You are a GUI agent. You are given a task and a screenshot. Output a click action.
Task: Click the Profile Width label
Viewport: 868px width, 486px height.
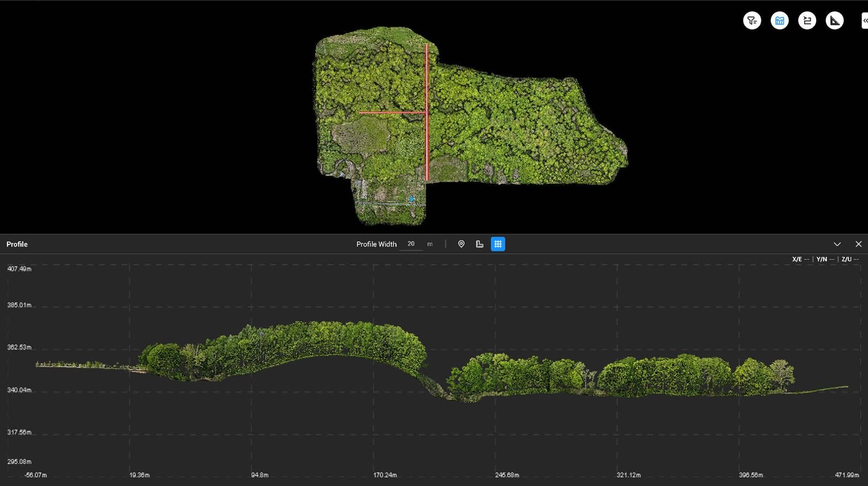(376, 244)
